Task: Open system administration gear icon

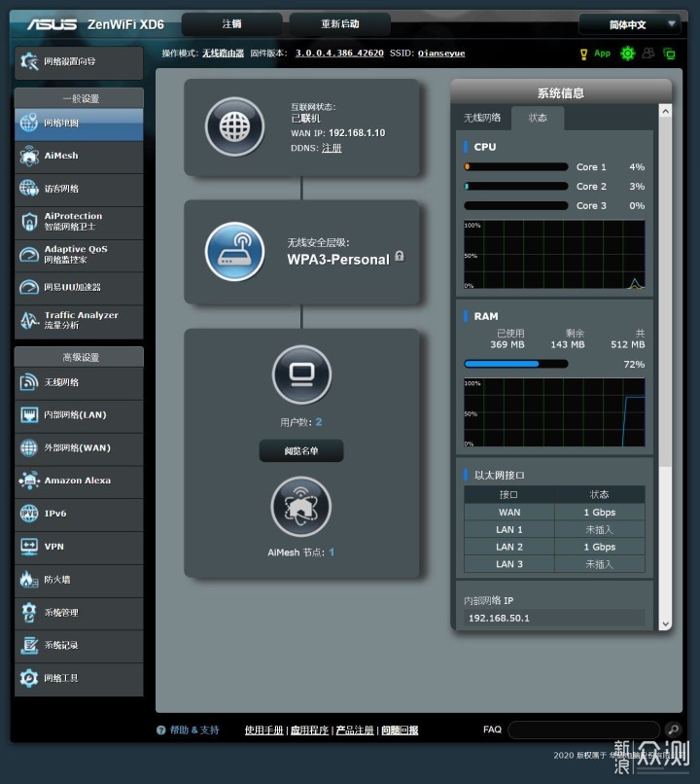Action: (29, 613)
